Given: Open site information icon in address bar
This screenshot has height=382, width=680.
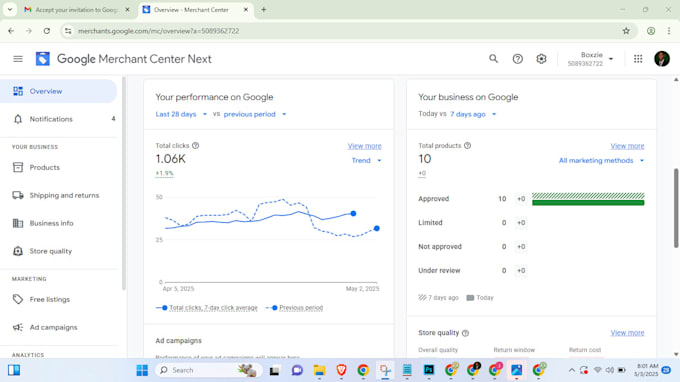Looking at the screenshot, I should 68,31.
